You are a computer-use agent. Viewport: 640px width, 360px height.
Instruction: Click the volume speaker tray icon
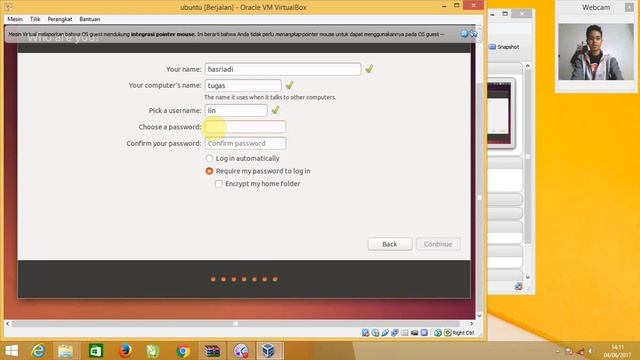(x=591, y=351)
